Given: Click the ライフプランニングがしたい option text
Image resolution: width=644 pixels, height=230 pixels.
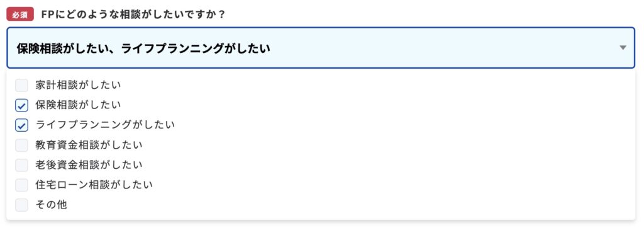Looking at the screenshot, I should coord(105,125).
